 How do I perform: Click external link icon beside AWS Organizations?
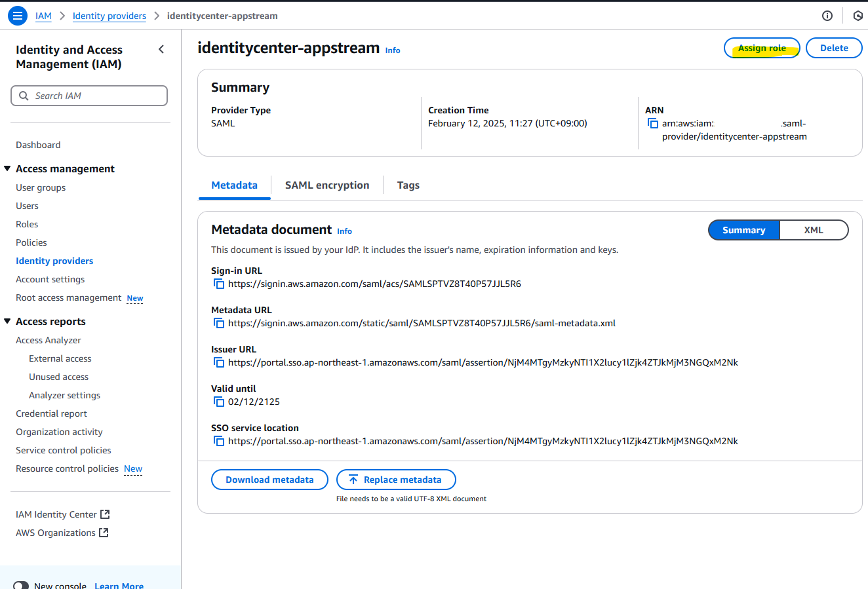click(x=104, y=533)
